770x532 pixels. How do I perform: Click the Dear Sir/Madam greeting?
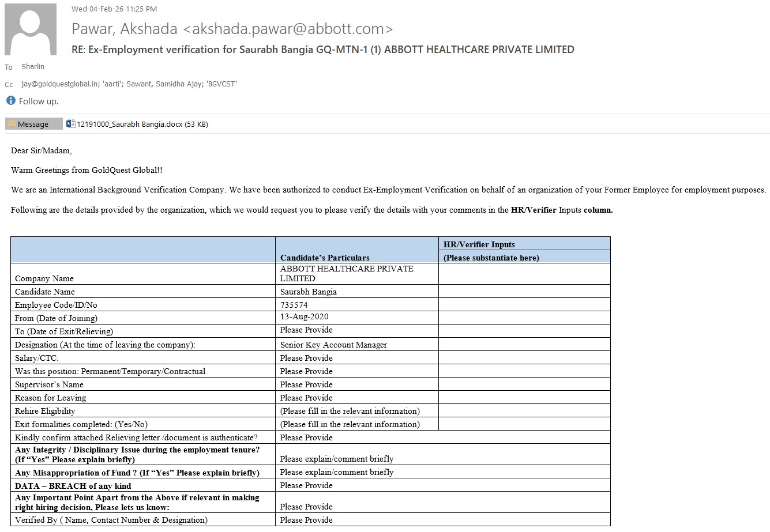(42, 150)
